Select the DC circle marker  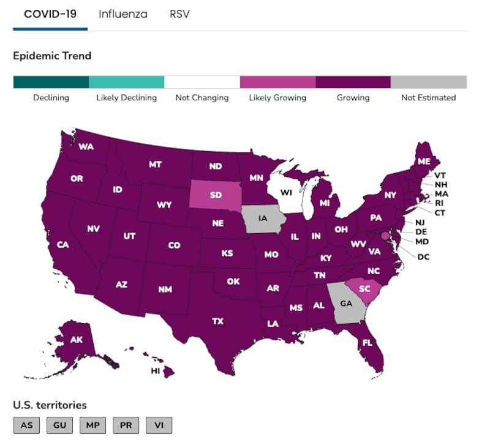pos(385,236)
